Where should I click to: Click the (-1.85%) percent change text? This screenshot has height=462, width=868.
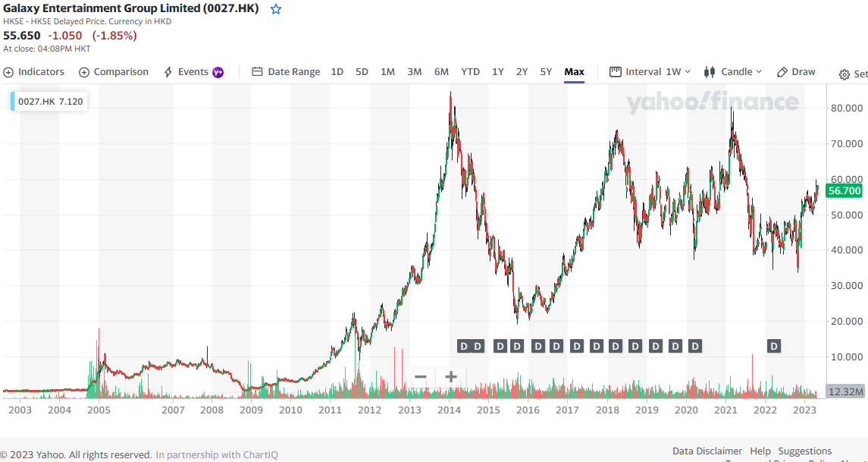coord(114,36)
